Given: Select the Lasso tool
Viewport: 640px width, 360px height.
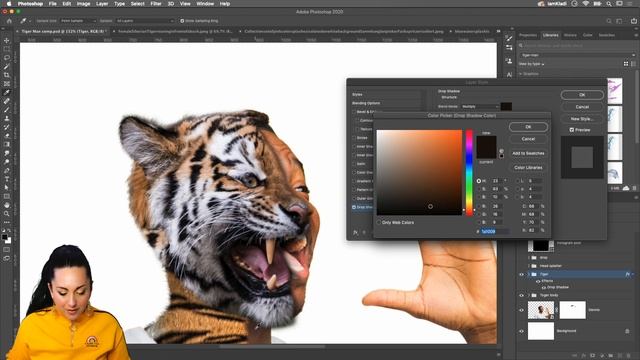Looking at the screenshot, I should pyautogui.click(x=7, y=58).
